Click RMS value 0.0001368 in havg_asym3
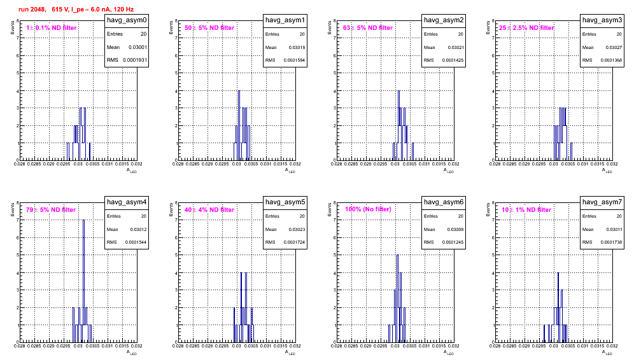The width and height of the screenshot is (634, 364). pos(611,60)
